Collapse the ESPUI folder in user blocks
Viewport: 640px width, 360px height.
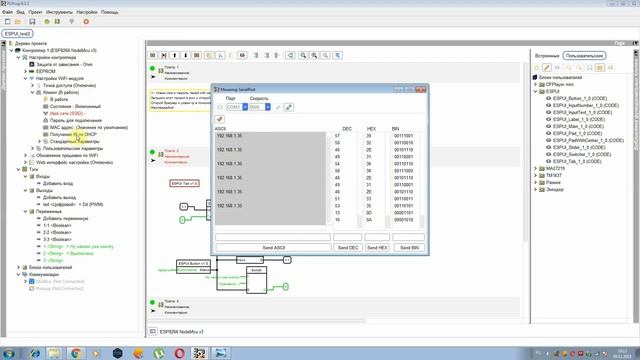coord(536,91)
